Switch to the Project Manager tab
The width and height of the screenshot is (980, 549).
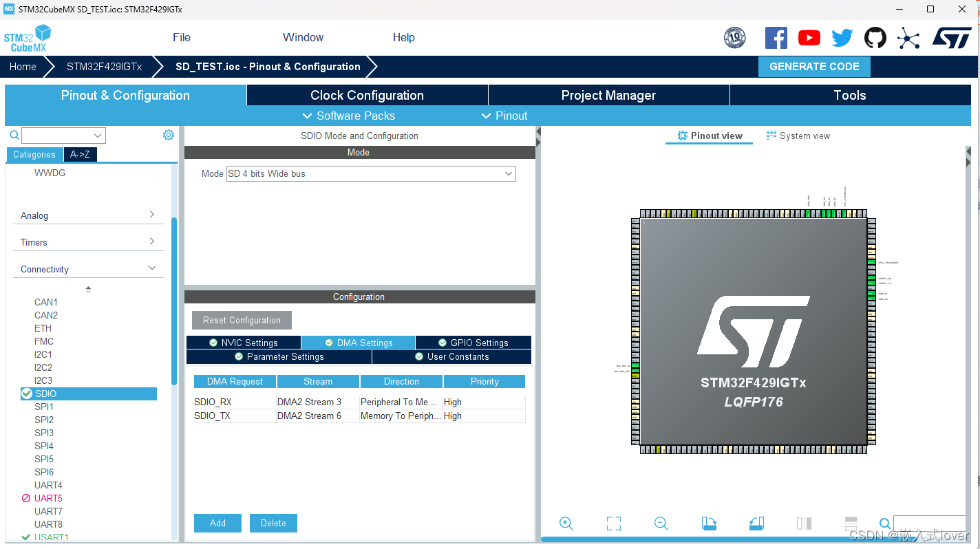click(x=608, y=96)
